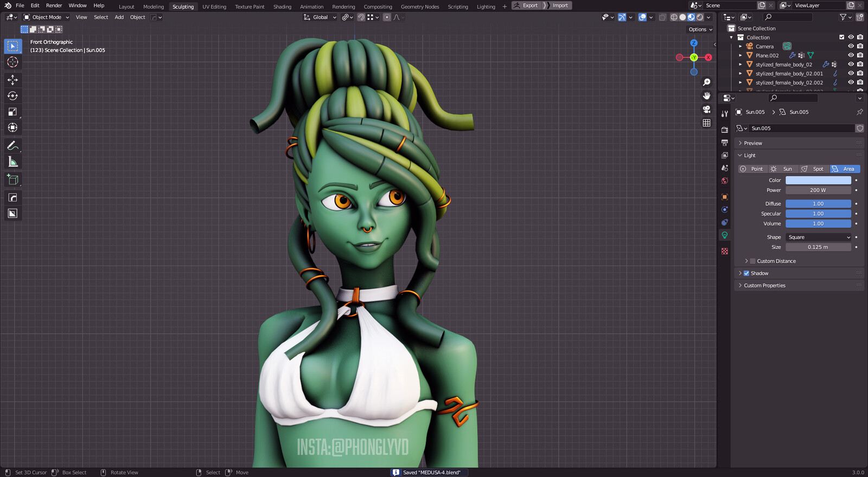This screenshot has width=868, height=477.
Task: Open the viewport Add menu
Action: (119, 17)
